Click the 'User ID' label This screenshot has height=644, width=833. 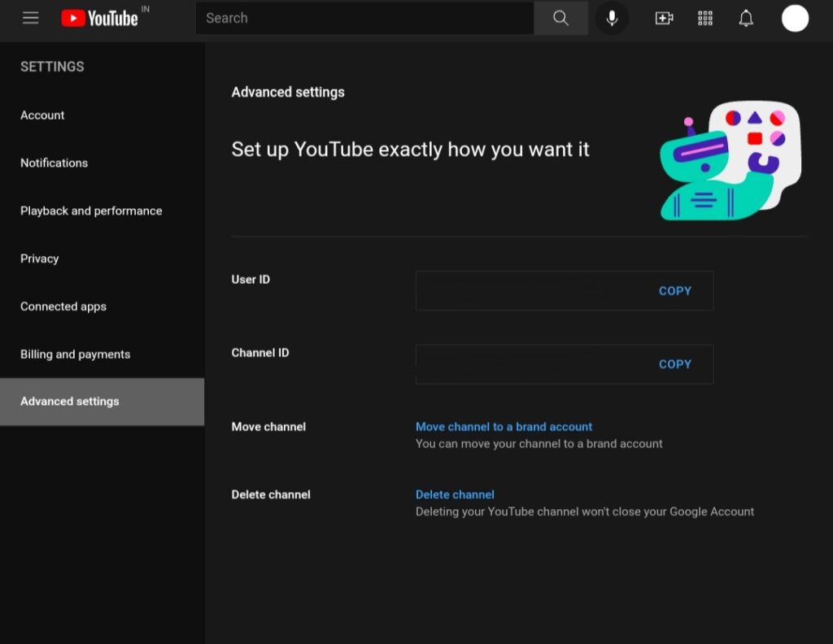(251, 280)
